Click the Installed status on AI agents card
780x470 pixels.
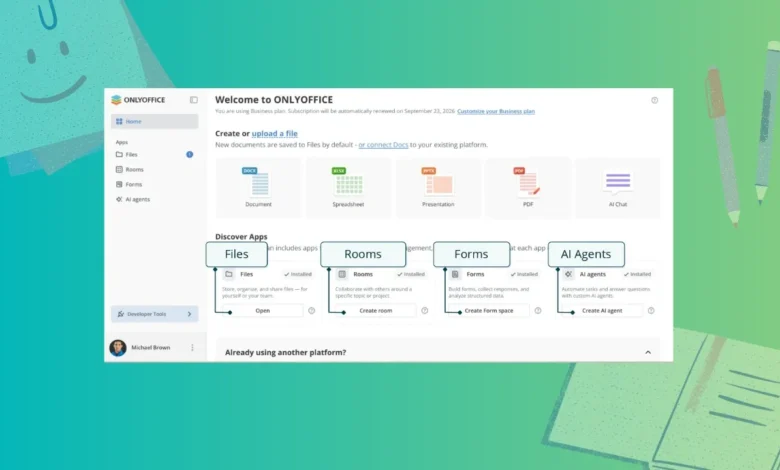coord(637,274)
